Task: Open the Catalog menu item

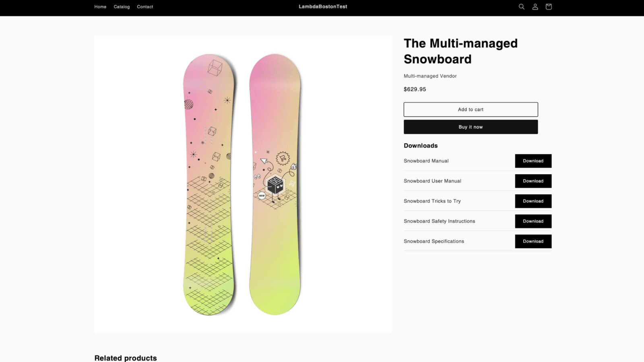Action: 122,7
